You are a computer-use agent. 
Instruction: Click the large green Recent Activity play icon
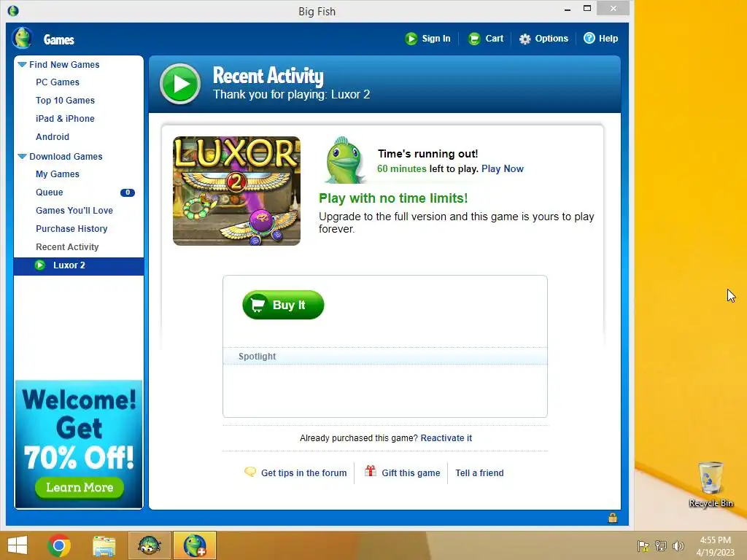180,84
